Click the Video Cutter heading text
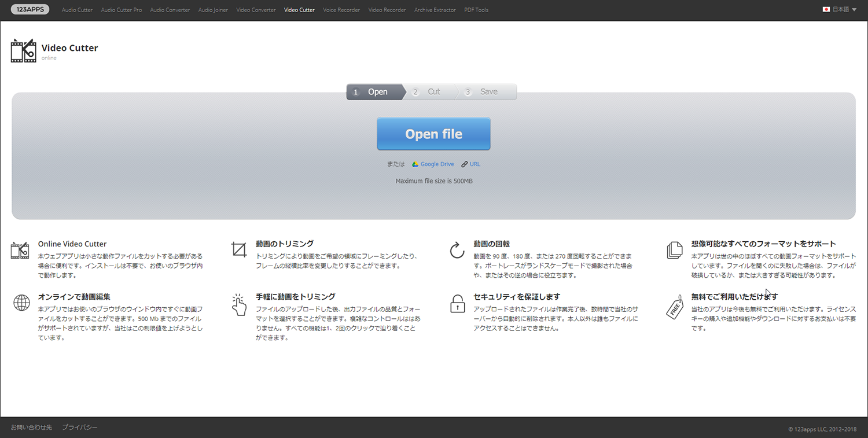 click(70, 48)
